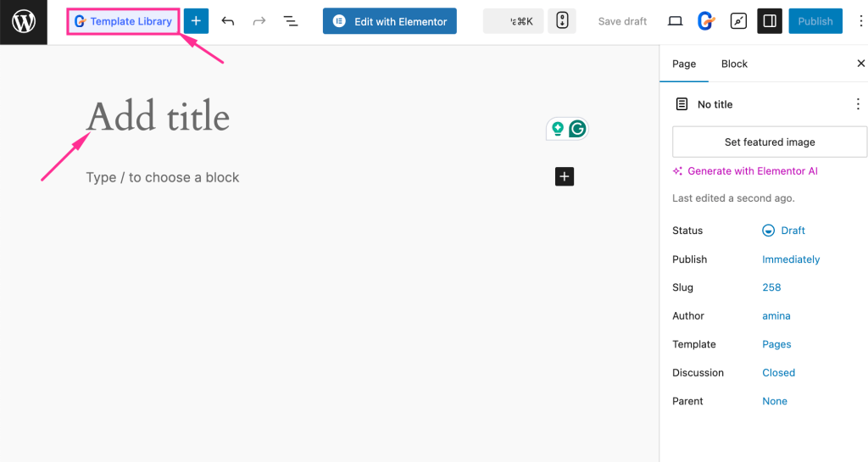Publish the page
Viewport: 868px width, 462px height.
pyautogui.click(x=815, y=21)
